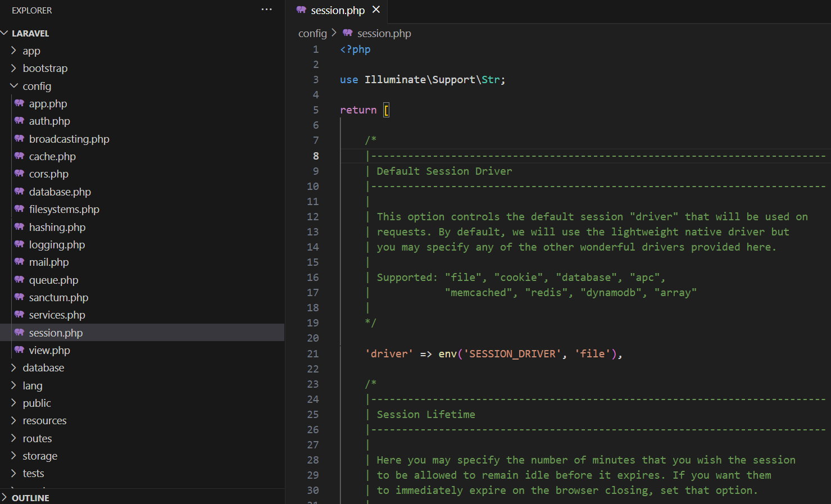This screenshot has height=504, width=831.
Task: Open broadcasting.php in the file tree
Action: [69, 139]
